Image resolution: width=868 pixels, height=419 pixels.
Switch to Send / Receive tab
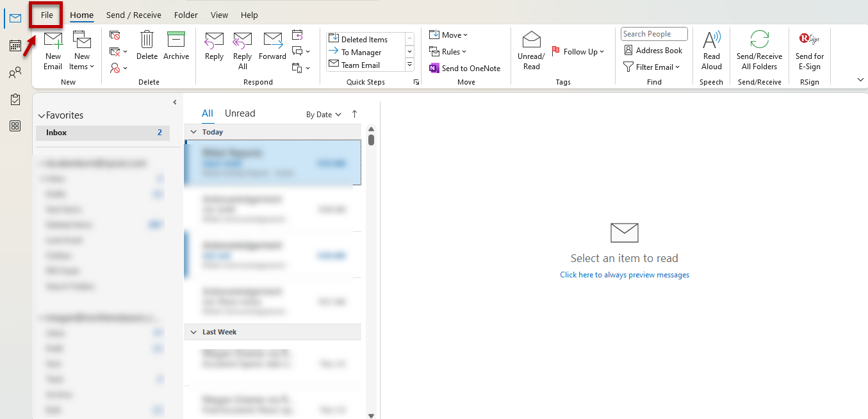[133, 15]
